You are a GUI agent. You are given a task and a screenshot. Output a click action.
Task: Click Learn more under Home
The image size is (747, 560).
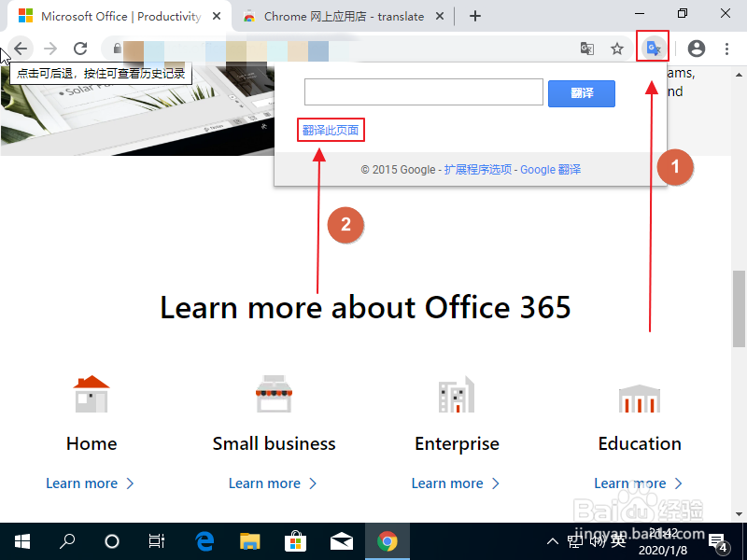pos(90,483)
